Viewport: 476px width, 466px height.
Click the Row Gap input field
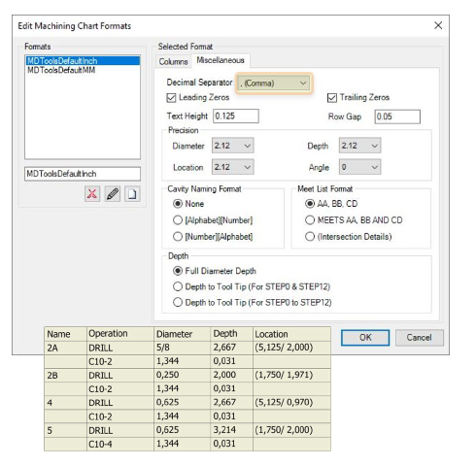click(397, 116)
